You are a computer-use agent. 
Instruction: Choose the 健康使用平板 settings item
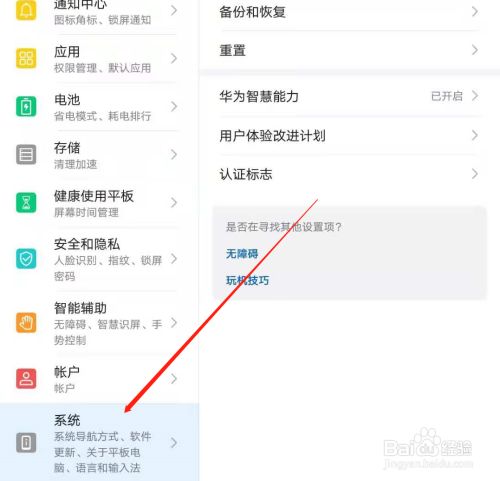point(99,203)
